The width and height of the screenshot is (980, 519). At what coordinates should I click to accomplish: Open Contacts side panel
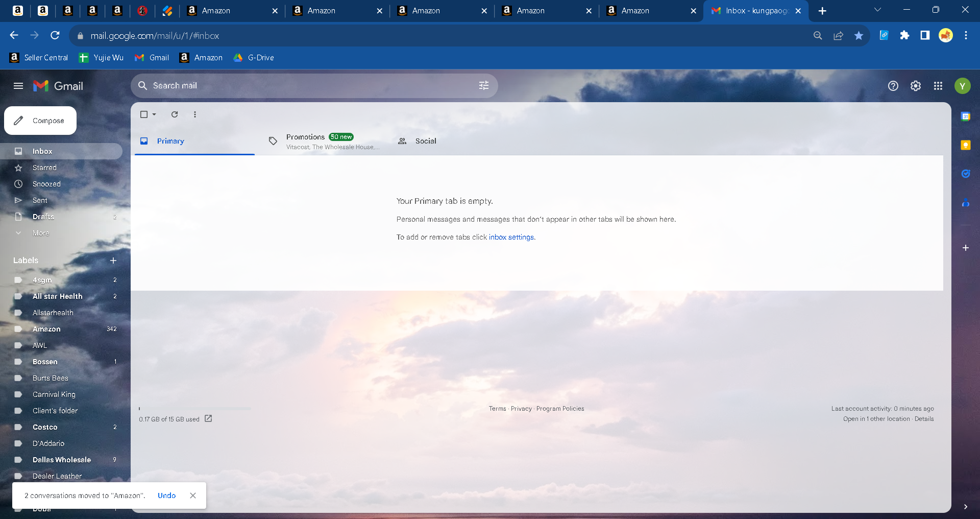[x=966, y=203]
